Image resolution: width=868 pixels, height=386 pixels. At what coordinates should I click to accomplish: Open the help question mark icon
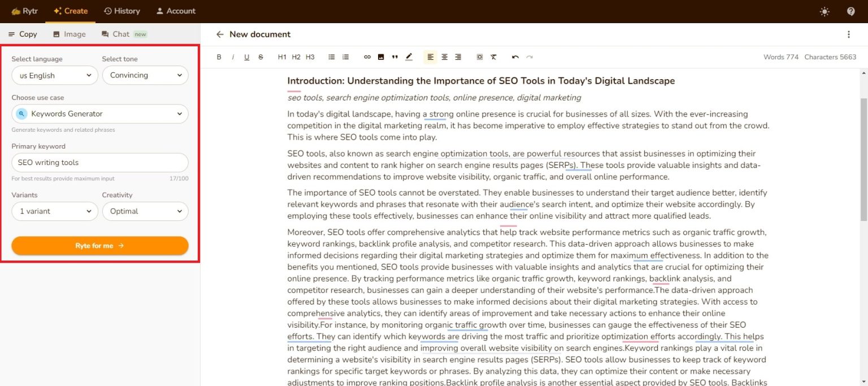coord(851,11)
